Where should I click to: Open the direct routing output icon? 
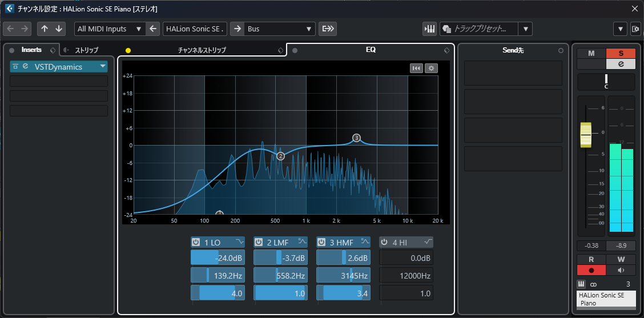pos(329,29)
